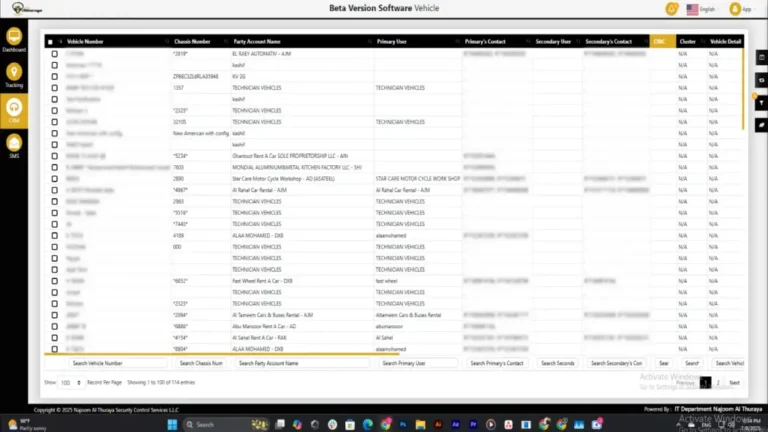Sort by Vehicle Detail column header
The width and height of the screenshot is (768, 432).
click(725, 42)
